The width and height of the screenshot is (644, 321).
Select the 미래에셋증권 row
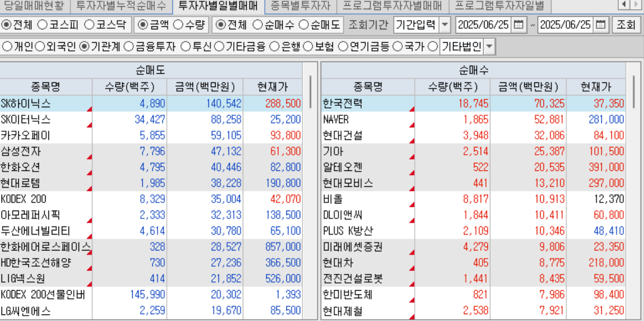[474, 247]
